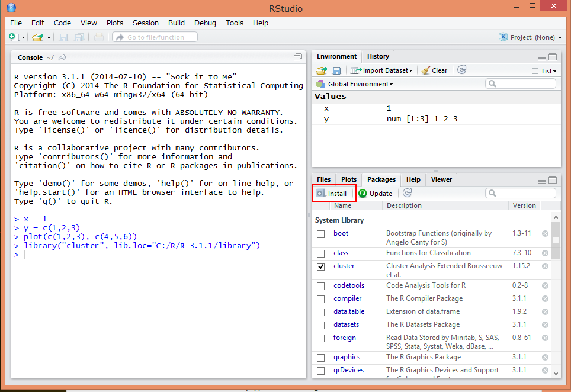Viewport: 571px width, 392px height.
Task: Click the Save workspace icon in Environment
Action: (x=336, y=70)
